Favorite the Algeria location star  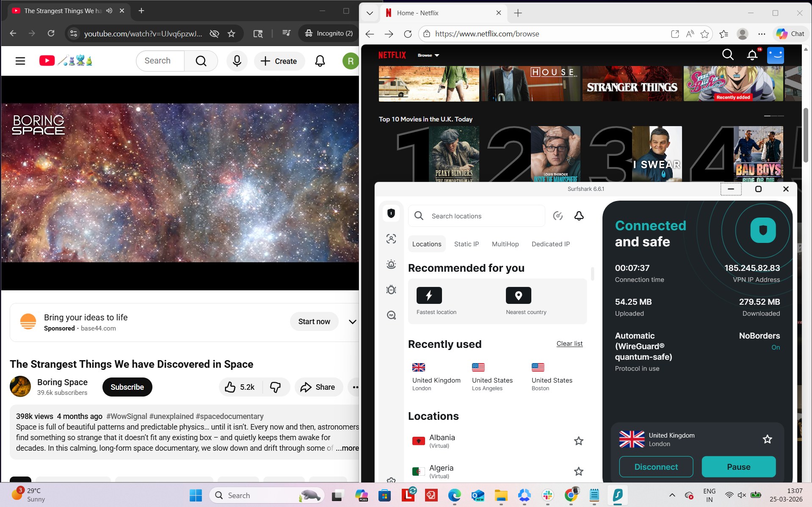click(578, 471)
